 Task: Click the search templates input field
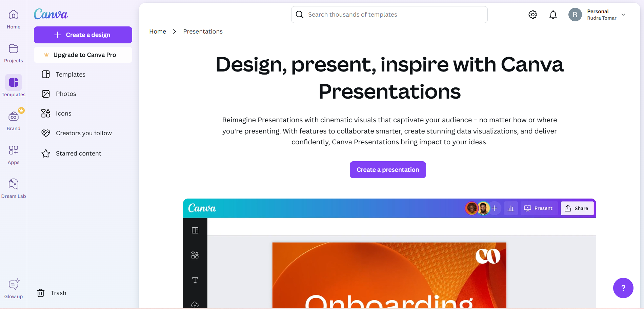389,15
